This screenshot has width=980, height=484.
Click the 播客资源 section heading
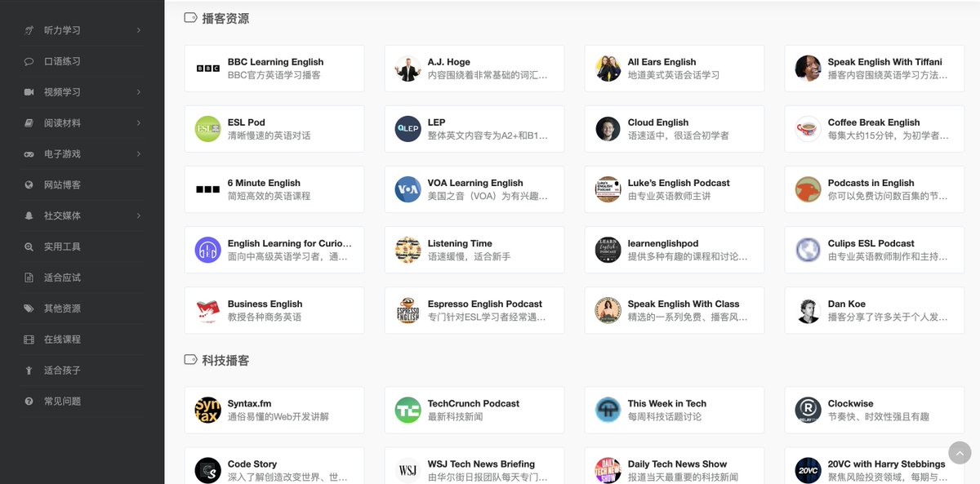click(x=225, y=18)
